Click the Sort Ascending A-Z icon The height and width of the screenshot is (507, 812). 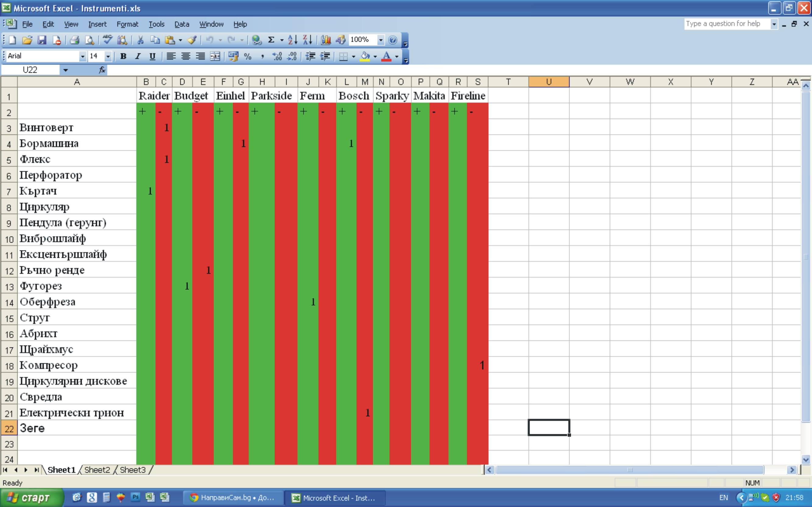293,40
